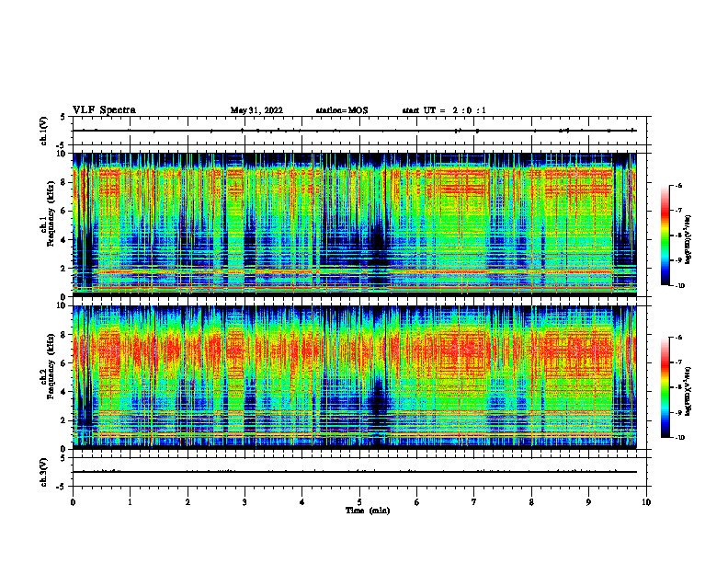Image resolution: width=728 pixels, height=563 pixels.
Task: Click the "8" tick on the time axis
Action: 531,502
